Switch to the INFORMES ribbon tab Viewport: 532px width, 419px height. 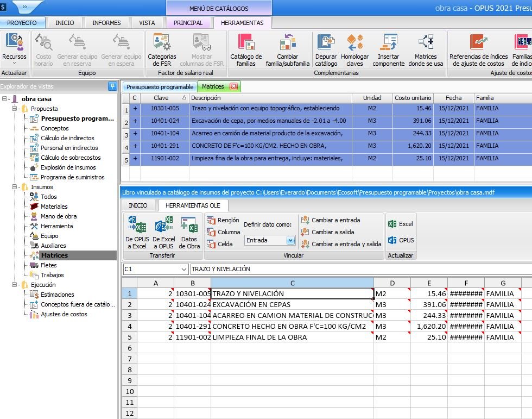[x=106, y=23]
